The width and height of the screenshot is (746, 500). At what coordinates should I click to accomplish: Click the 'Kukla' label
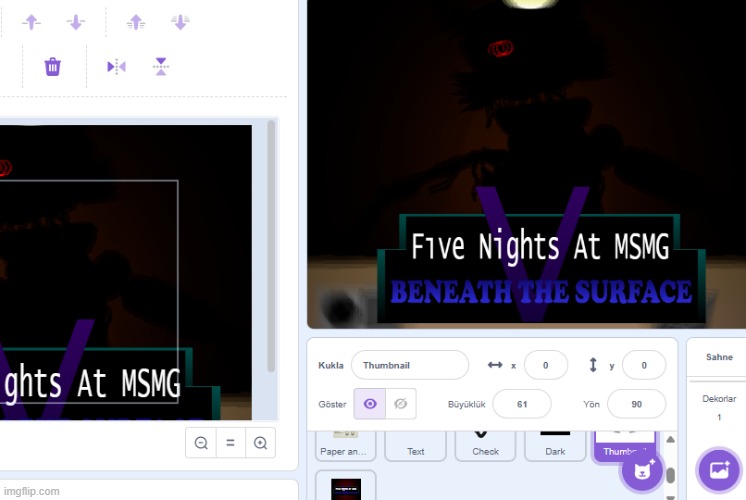click(331, 365)
